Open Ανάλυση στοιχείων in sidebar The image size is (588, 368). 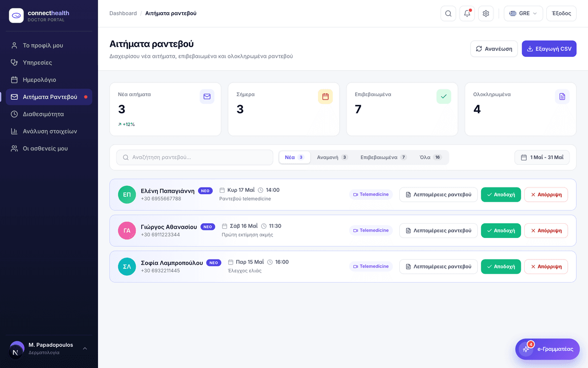tap(49, 131)
